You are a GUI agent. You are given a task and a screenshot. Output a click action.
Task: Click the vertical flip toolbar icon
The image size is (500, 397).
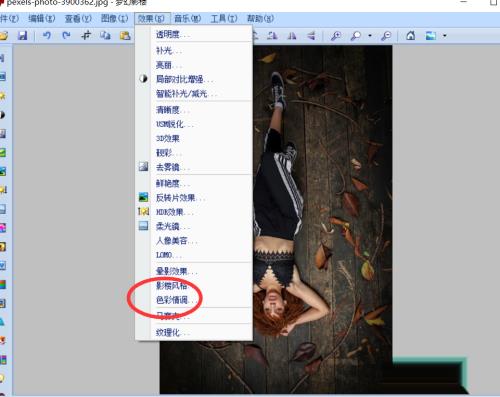click(x=311, y=35)
